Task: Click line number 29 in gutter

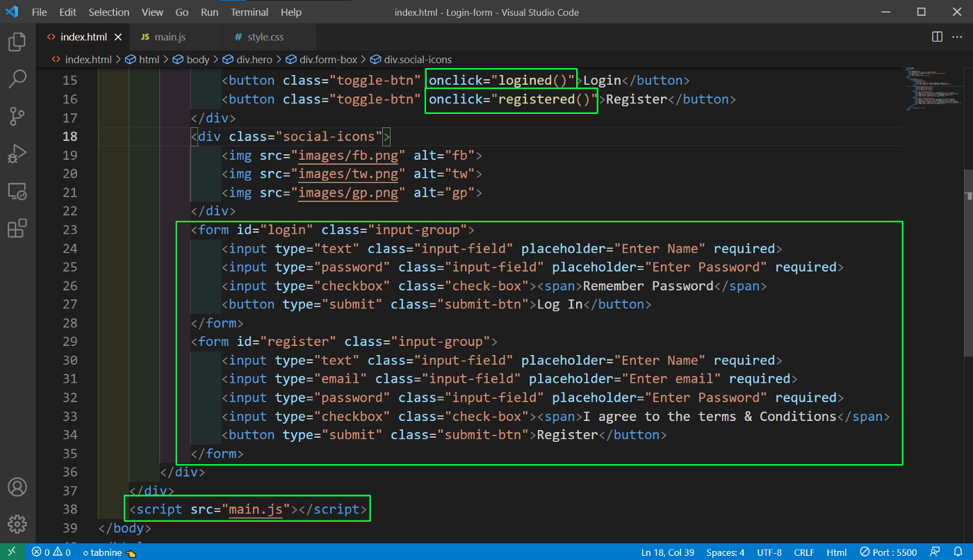Action: (x=69, y=341)
